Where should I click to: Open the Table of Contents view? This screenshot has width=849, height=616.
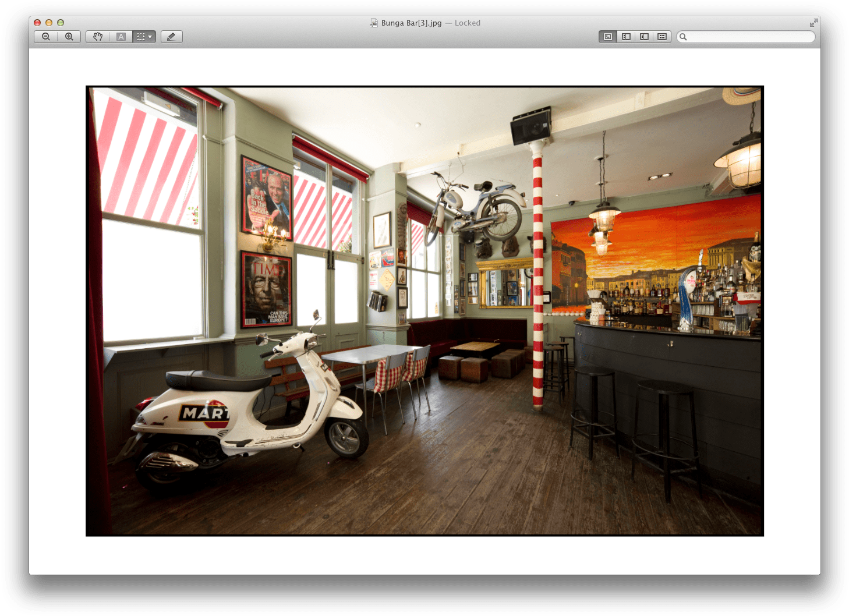pyautogui.click(x=645, y=36)
